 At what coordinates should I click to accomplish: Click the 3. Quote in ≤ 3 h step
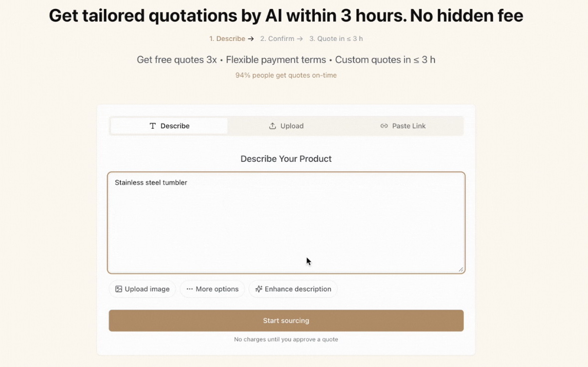click(336, 38)
